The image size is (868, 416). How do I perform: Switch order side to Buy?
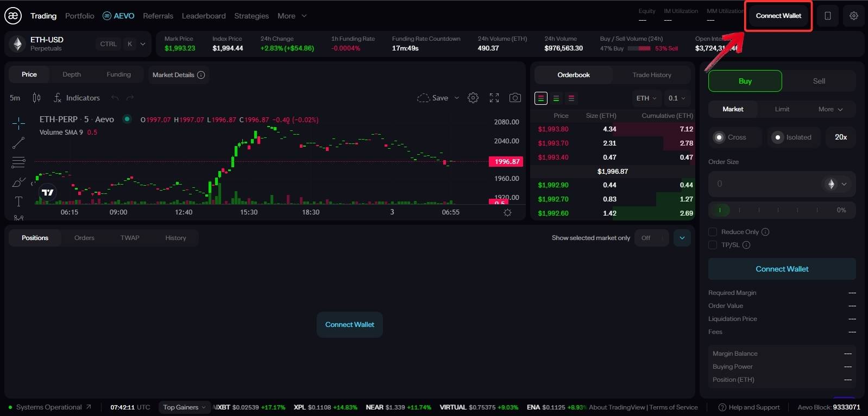tap(745, 81)
